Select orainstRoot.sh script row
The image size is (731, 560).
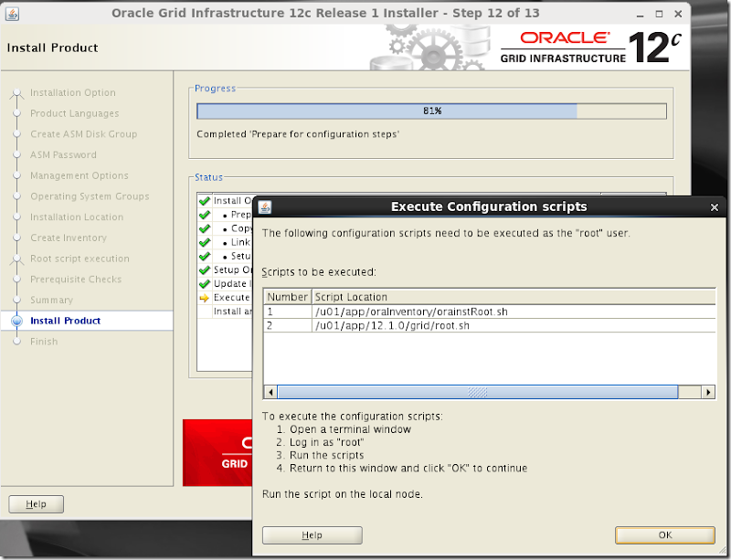[490, 312]
